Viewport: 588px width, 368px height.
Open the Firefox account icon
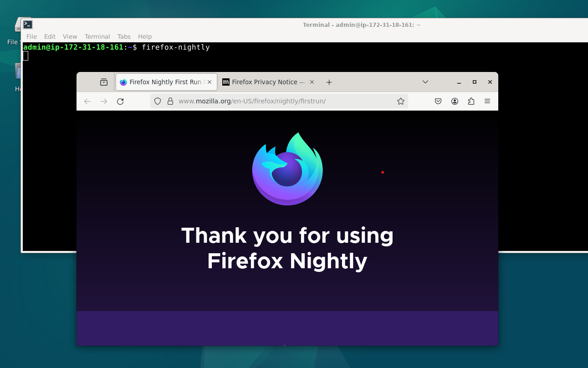tap(455, 101)
